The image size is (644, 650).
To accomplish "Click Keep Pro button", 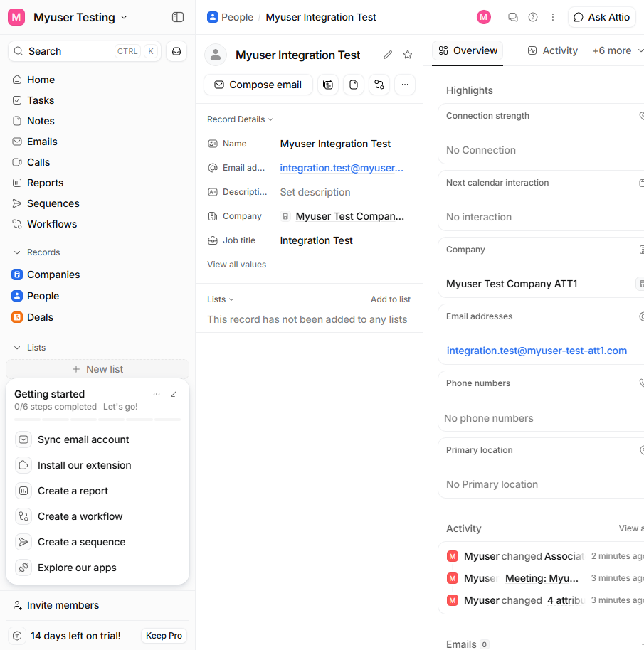I will [x=164, y=636].
